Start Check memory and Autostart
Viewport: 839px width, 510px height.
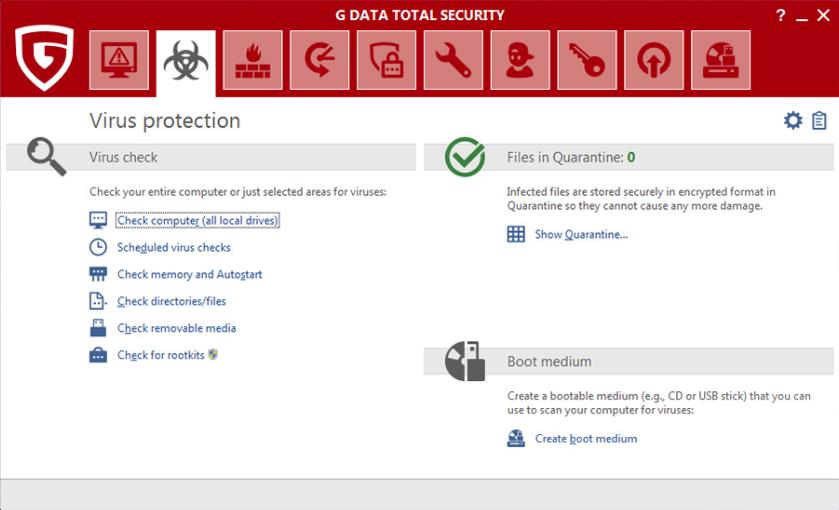[x=189, y=274]
